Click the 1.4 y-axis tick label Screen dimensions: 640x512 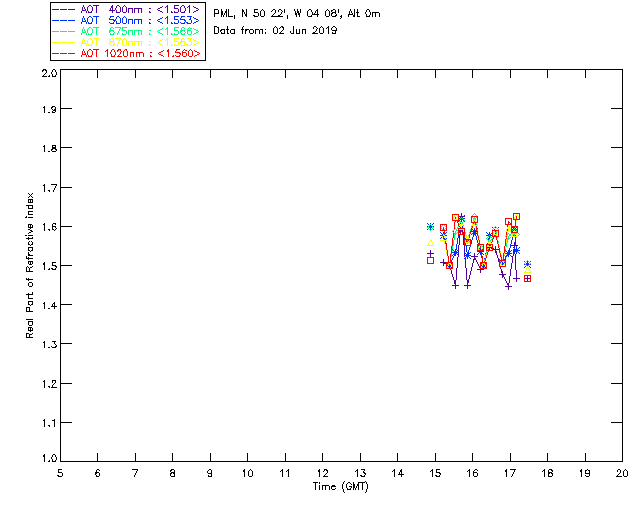pos(49,305)
